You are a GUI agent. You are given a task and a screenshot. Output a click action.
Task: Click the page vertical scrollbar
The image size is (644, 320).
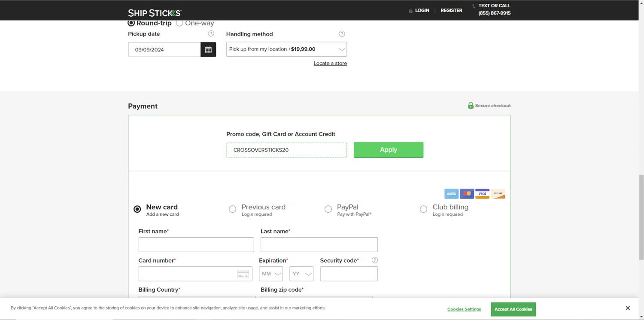(641, 217)
